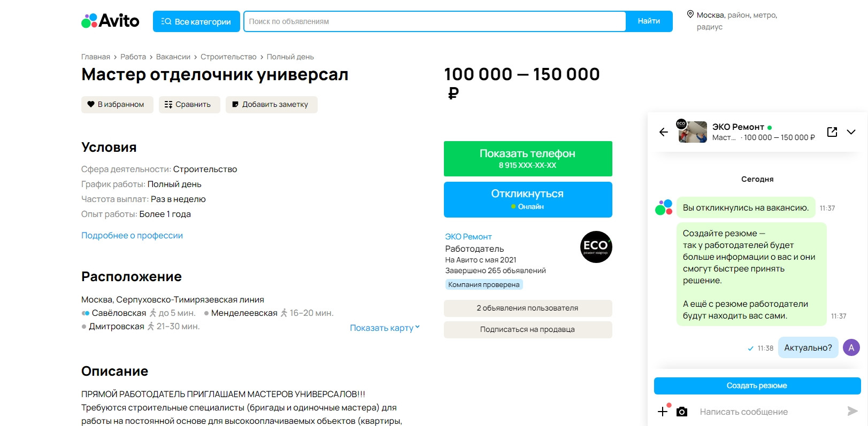The height and width of the screenshot is (426, 868).
Task: Go back using chat arrow icon
Action: coord(664,132)
